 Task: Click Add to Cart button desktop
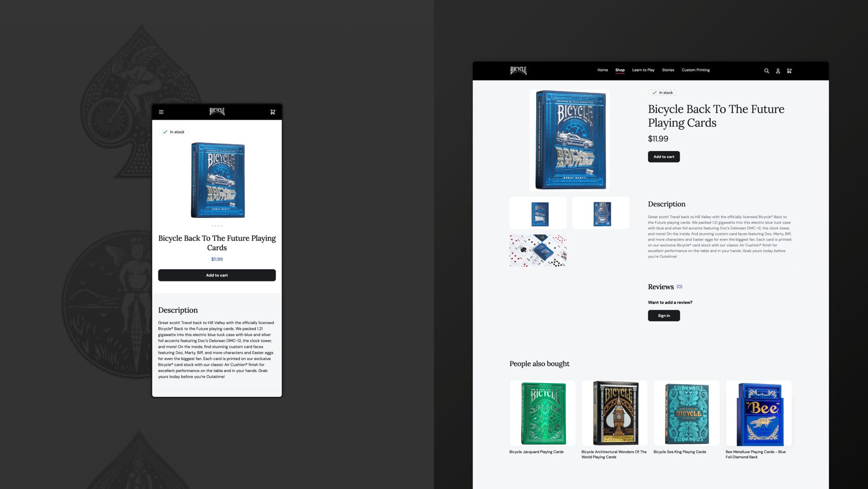(663, 156)
